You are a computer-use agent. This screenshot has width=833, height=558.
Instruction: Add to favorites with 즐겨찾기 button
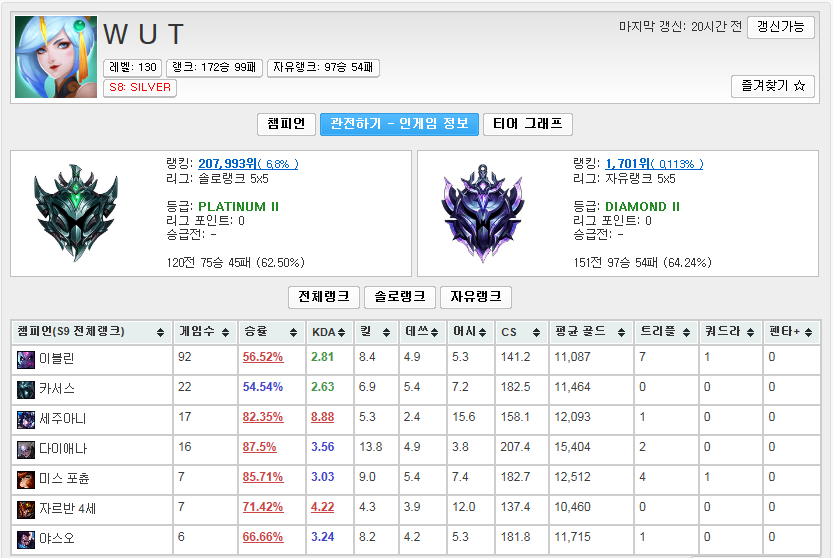772,86
